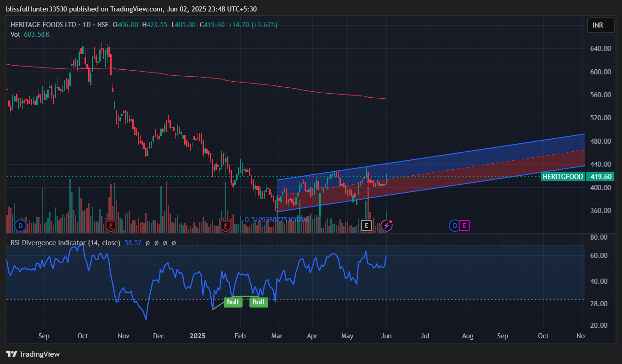This screenshot has width=622, height=364.
Task: Click the RSI Divergence Indicator legend title
Action: (65, 242)
